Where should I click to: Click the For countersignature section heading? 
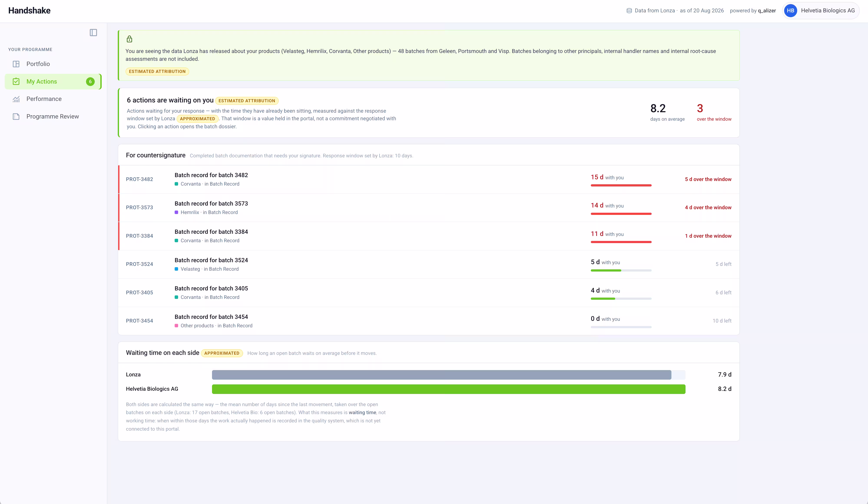pos(156,155)
